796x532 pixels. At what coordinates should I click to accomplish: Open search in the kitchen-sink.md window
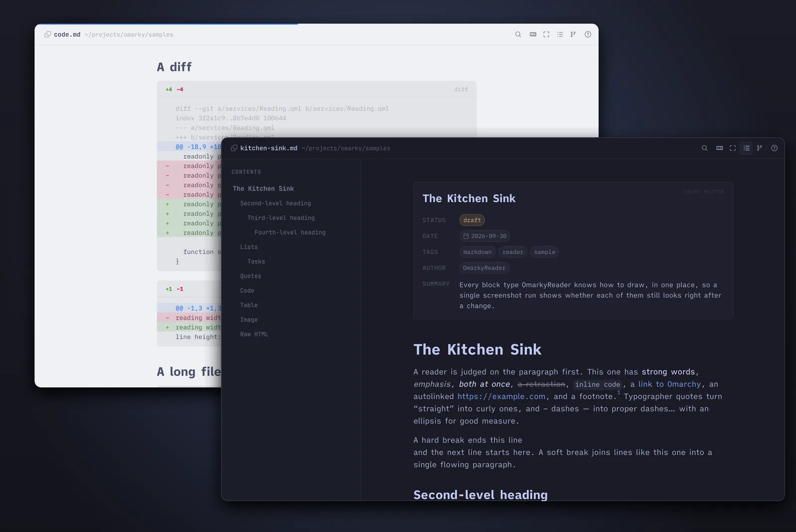704,148
